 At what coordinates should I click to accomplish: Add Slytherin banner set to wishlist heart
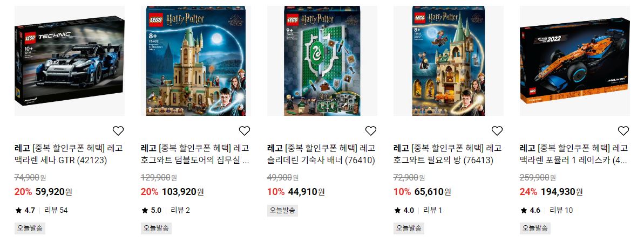pyautogui.click(x=371, y=131)
